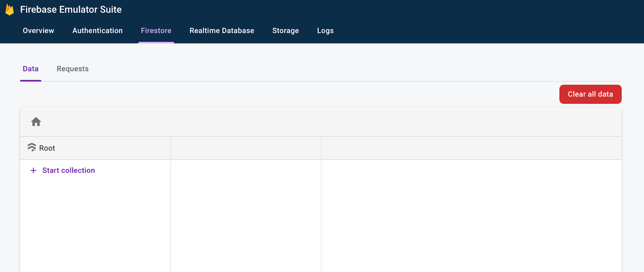The height and width of the screenshot is (272, 644).
Task: Select the Data sub-tab
Action: (31, 69)
